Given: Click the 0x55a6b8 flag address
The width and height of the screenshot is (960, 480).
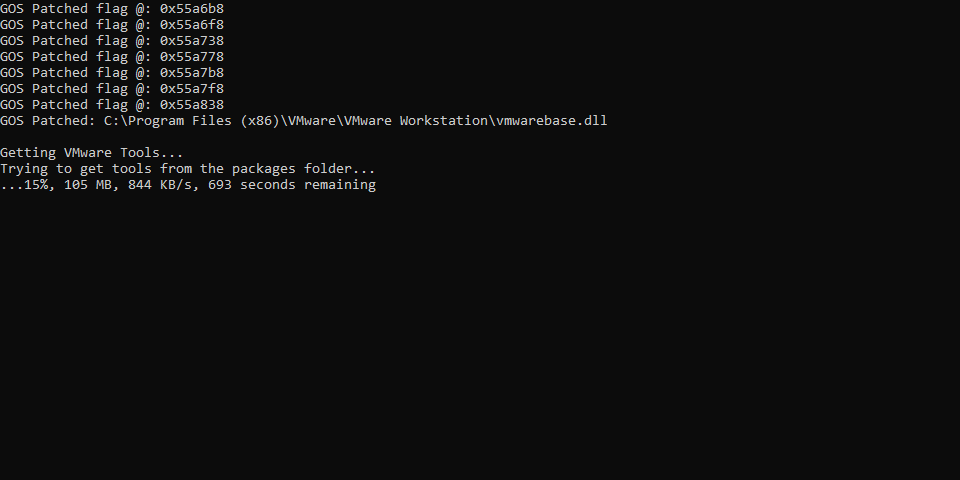Looking at the screenshot, I should 192,9.
